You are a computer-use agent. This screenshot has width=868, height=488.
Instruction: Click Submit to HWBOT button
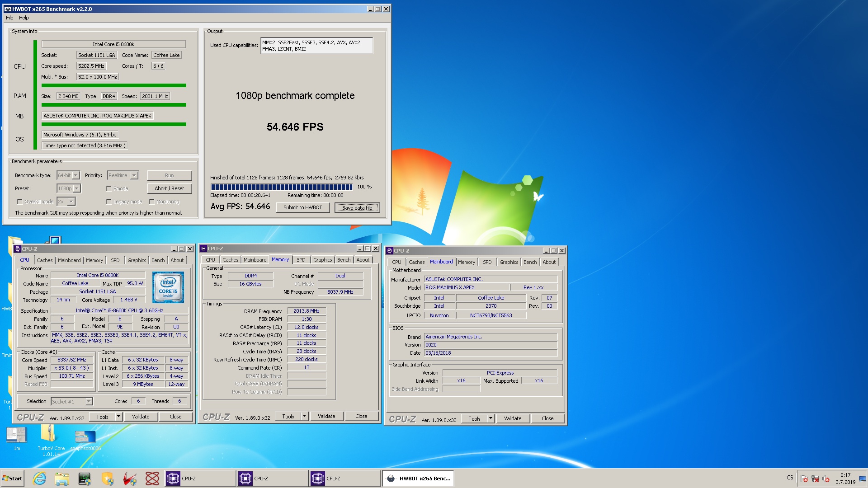click(x=303, y=208)
